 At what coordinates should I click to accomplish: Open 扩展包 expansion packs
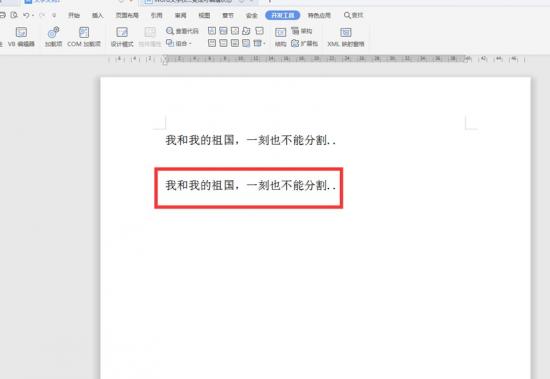pos(304,43)
